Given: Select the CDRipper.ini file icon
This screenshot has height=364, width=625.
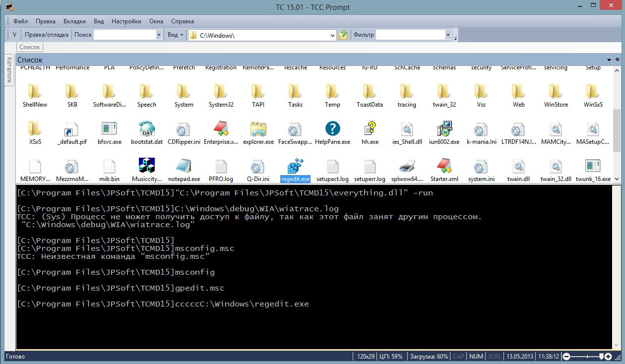Looking at the screenshot, I should (x=184, y=129).
